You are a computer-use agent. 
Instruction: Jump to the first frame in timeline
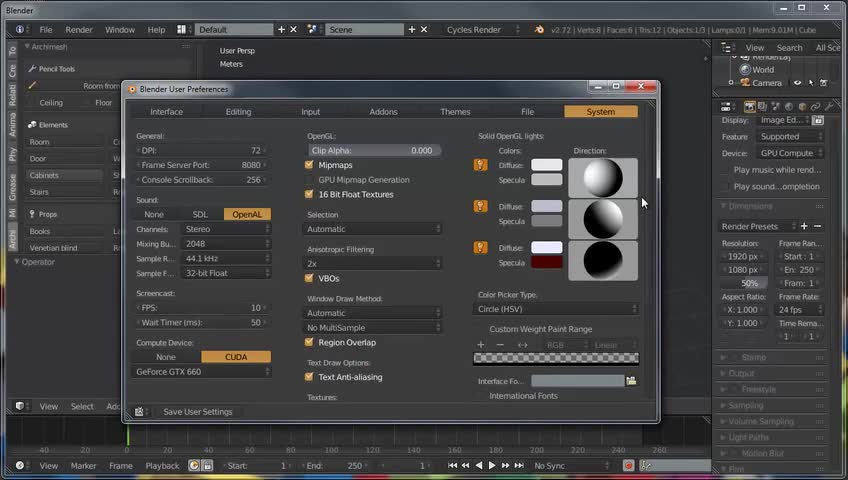(453, 465)
